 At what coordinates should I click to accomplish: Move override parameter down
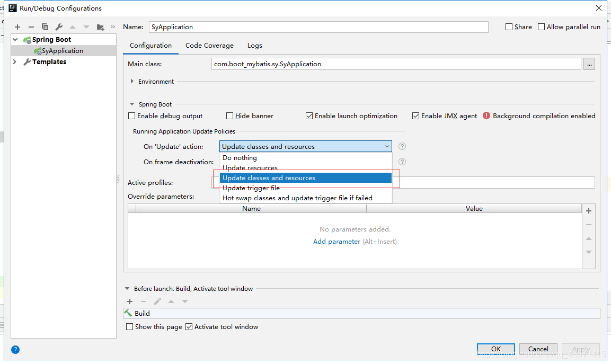point(589,252)
